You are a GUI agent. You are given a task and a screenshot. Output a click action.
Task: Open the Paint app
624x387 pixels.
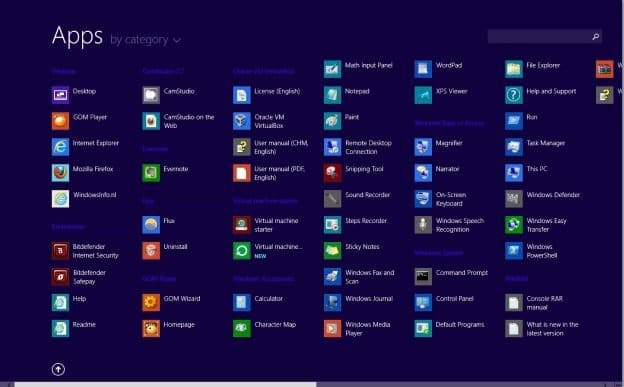point(342,121)
